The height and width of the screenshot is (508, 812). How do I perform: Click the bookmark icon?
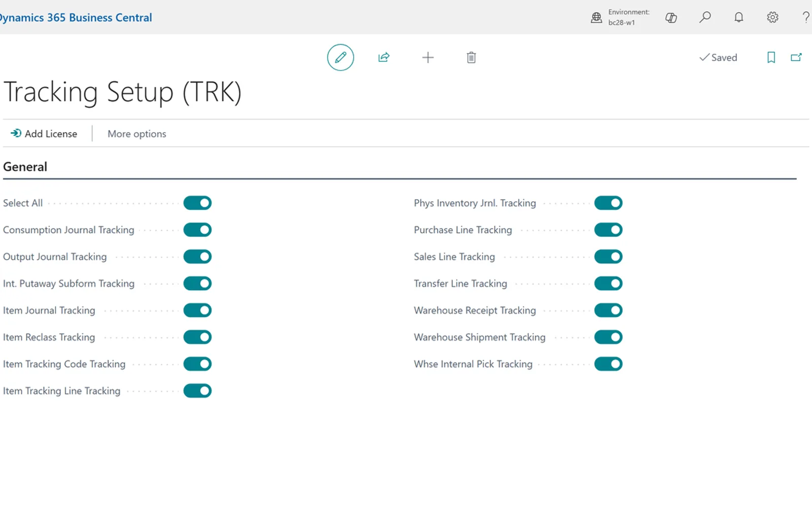point(771,57)
